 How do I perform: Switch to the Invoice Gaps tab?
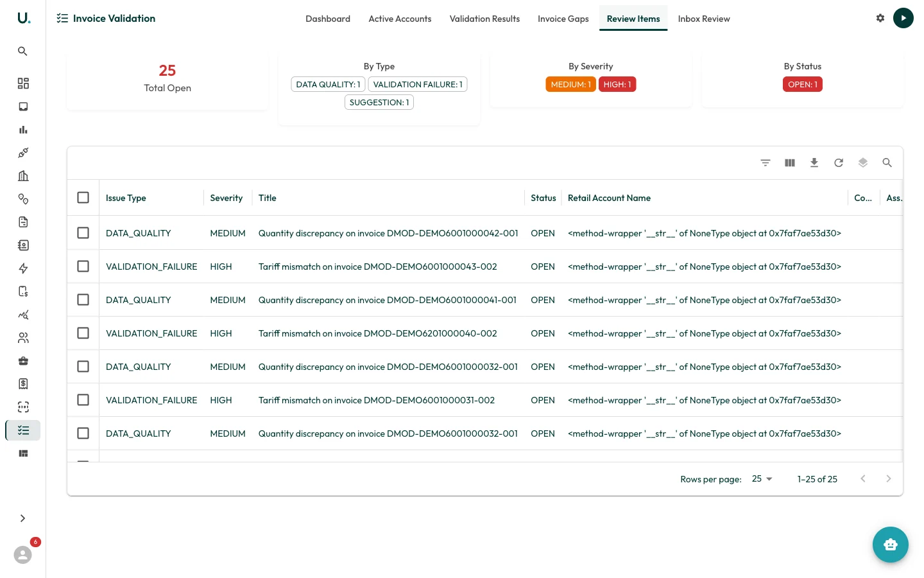(x=563, y=19)
